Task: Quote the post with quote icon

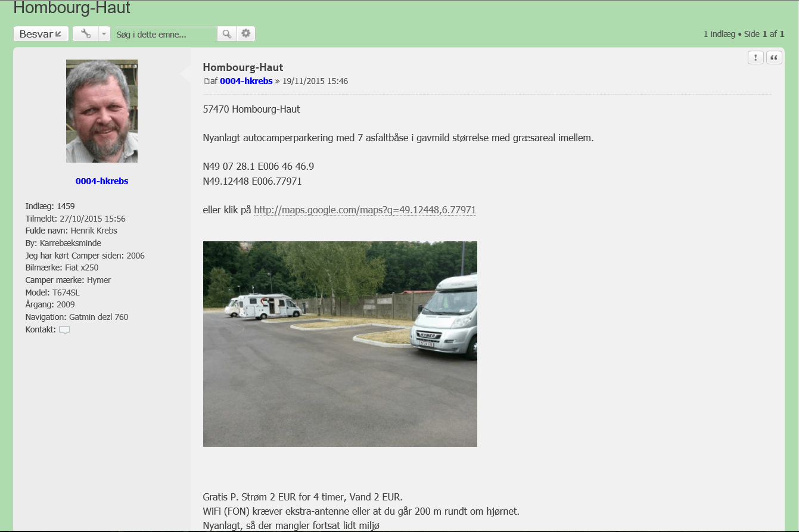Action: point(774,57)
